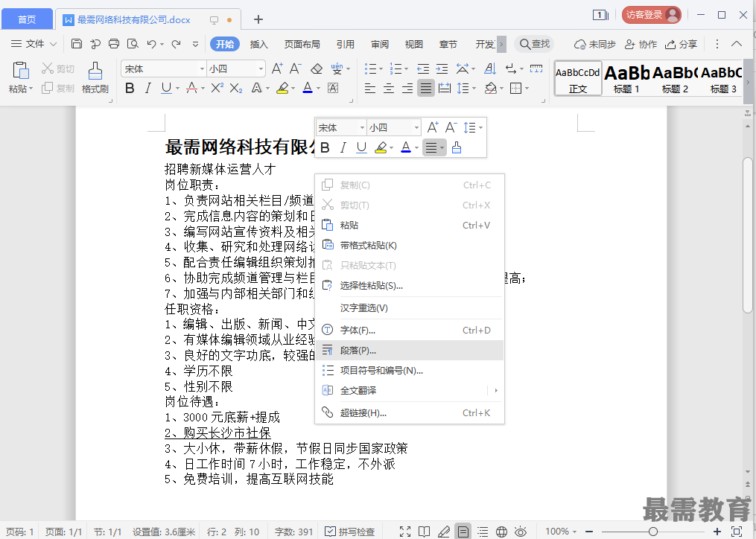The height and width of the screenshot is (539, 756).
Task: Click the 访客登录 login button
Action: [652, 15]
